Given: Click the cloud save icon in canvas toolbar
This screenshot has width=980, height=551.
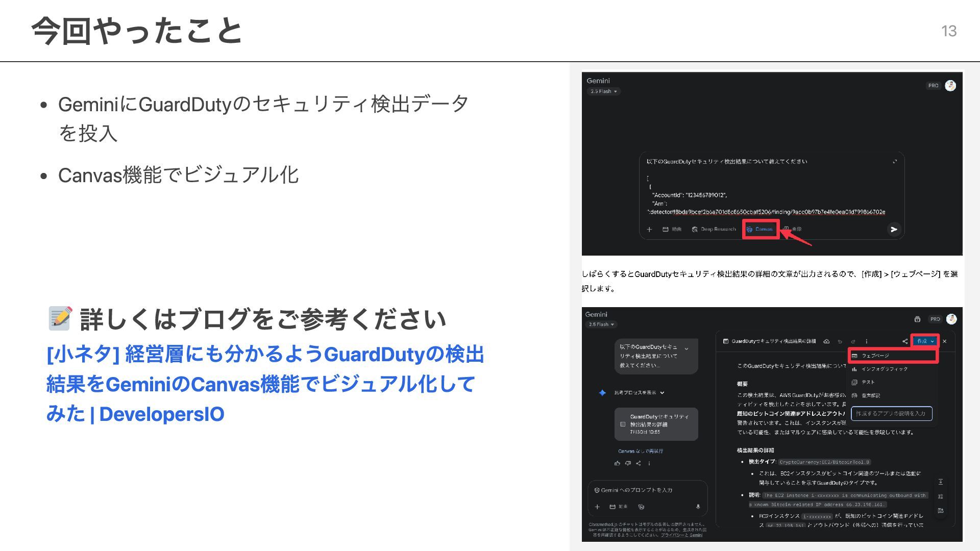Looking at the screenshot, I should pos(826,341).
